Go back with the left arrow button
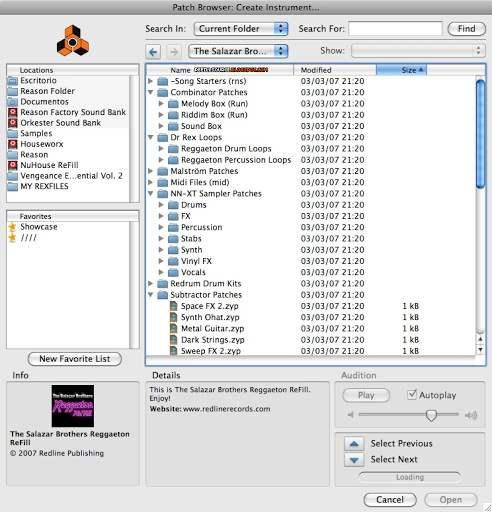 click(153, 51)
